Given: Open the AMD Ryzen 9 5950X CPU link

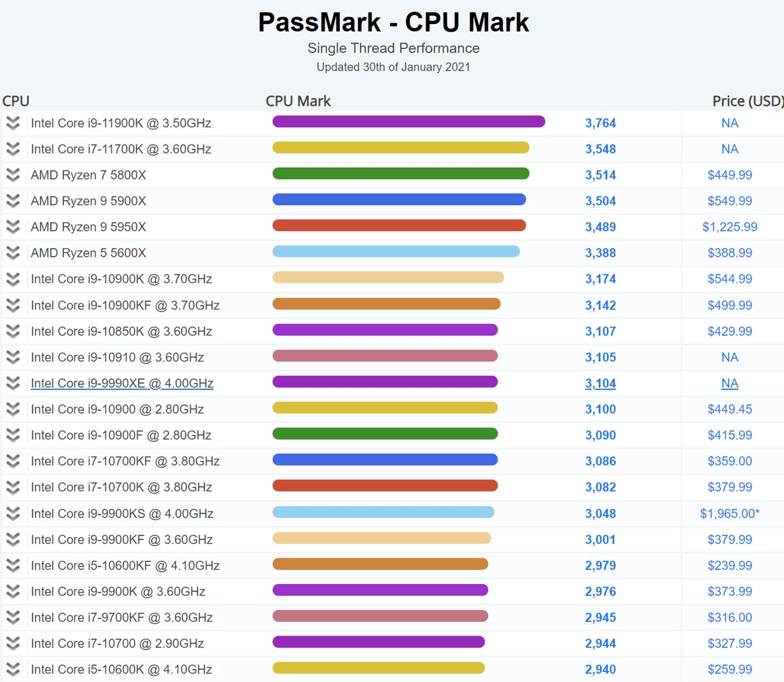Looking at the screenshot, I should pyautogui.click(x=88, y=227).
